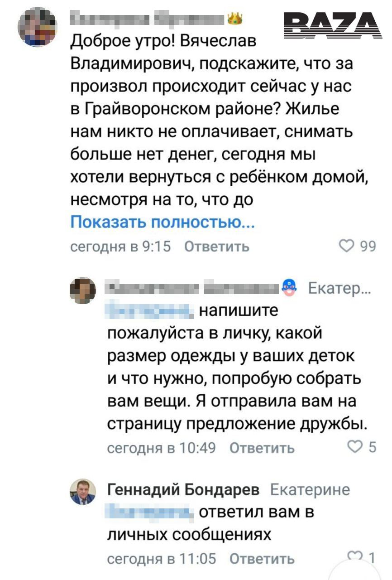The height and width of the screenshot is (580, 392).
Task: Click the BAZA logo
Action: (x=334, y=25)
